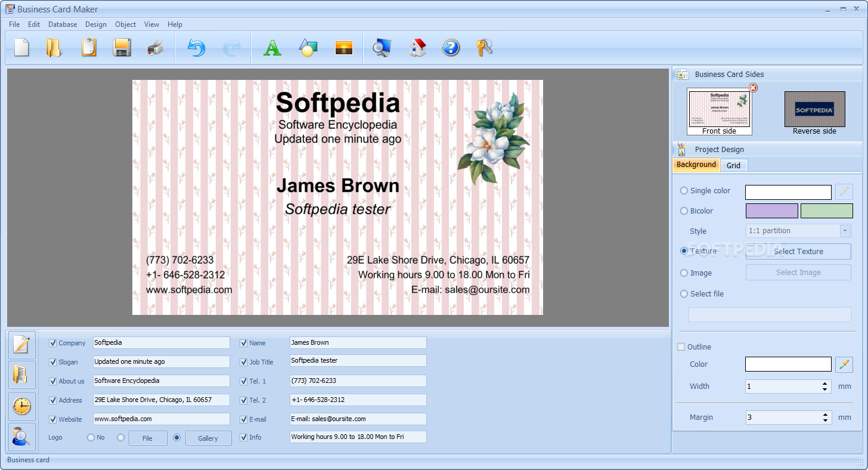Click the Add Shape tool icon
The width and height of the screenshot is (868, 470).
pyautogui.click(x=308, y=48)
